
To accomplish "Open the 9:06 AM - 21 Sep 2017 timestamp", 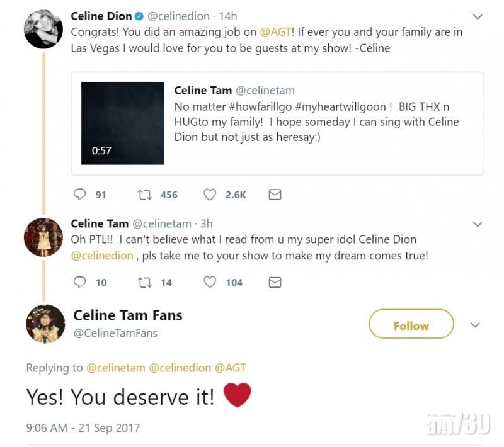I will 83,428.
